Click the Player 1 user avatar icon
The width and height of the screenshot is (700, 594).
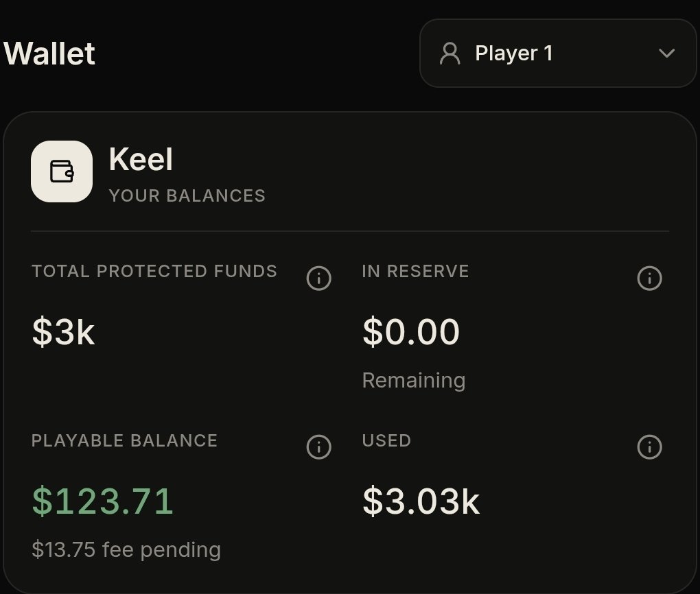click(x=450, y=54)
